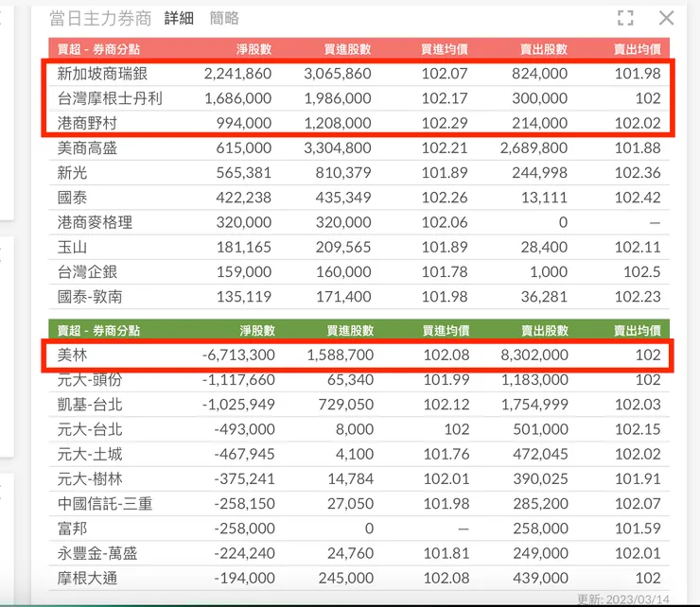Screen dimensions: 700x607
Task: Select broker 港商麥格理
Action: (95, 222)
